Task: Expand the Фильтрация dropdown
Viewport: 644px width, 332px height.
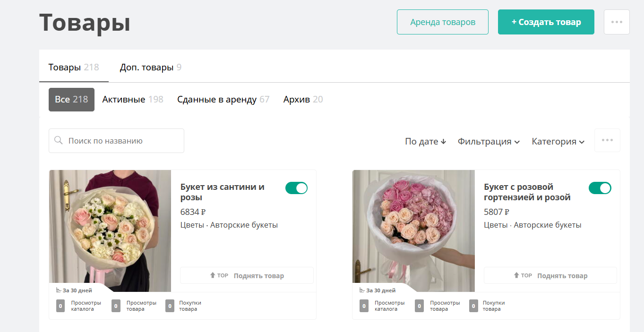Action: [489, 141]
